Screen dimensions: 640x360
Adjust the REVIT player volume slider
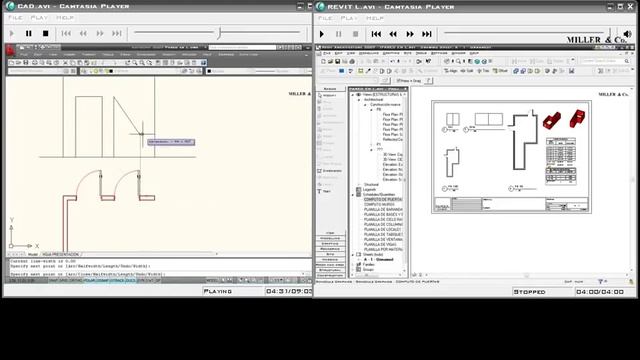pyautogui.click(x=611, y=33)
